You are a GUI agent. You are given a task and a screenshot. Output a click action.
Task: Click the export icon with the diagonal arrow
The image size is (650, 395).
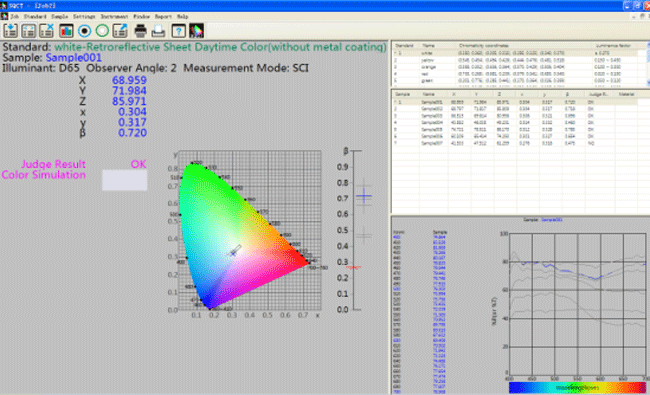120,31
